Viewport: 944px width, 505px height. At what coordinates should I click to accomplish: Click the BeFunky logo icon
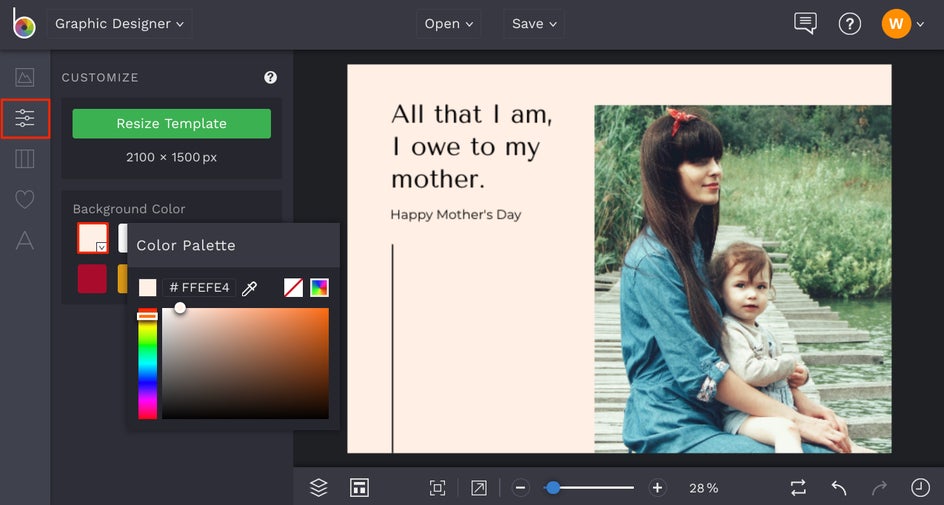23,23
